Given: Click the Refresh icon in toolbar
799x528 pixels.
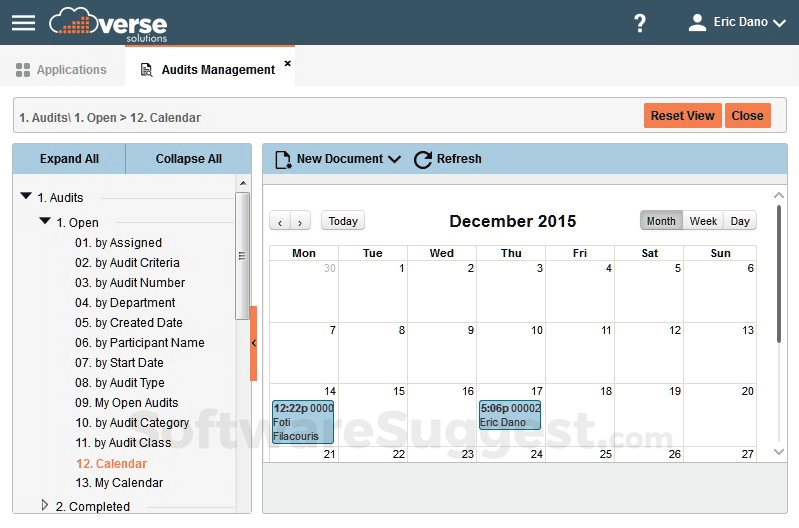Looking at the screenshot, I should (423, 159).
